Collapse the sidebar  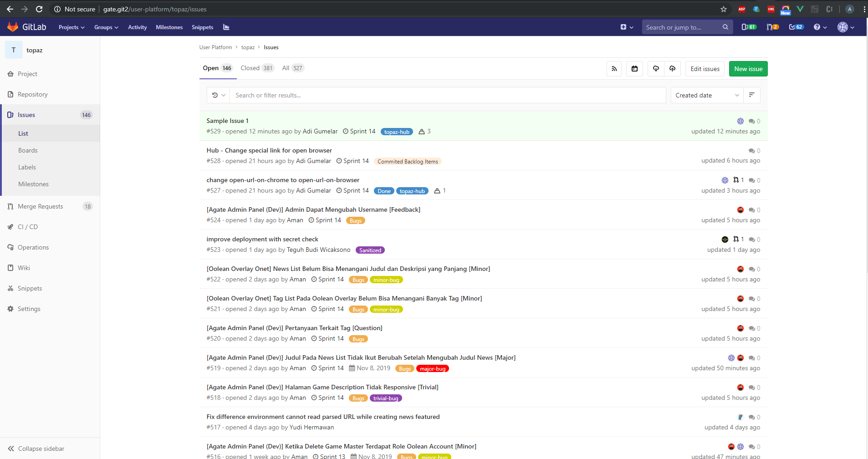36,449
